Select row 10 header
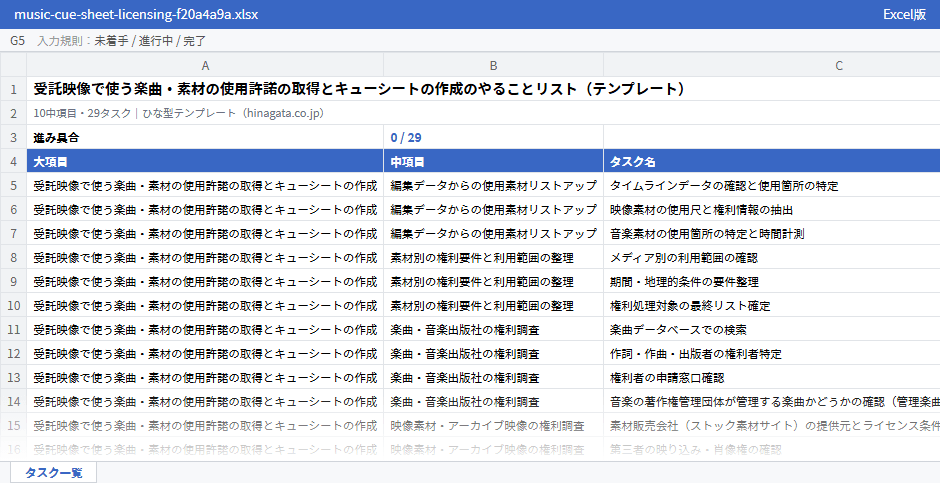 coord(13,305)
